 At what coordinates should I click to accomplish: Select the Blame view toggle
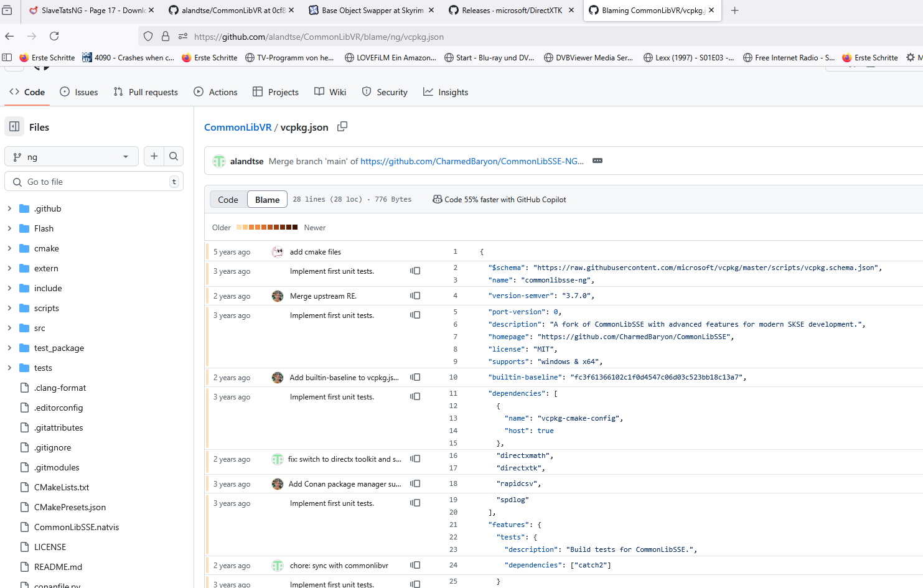coord(267,200)
